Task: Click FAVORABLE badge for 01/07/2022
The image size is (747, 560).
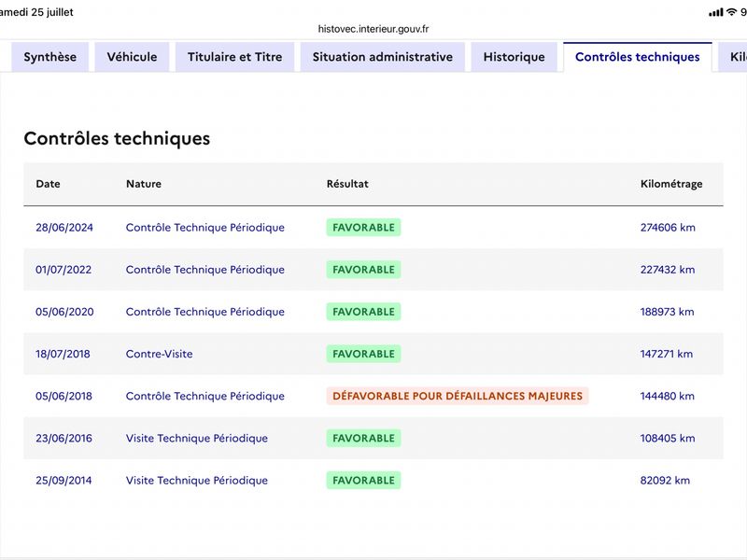Action: tap(363, 270)
